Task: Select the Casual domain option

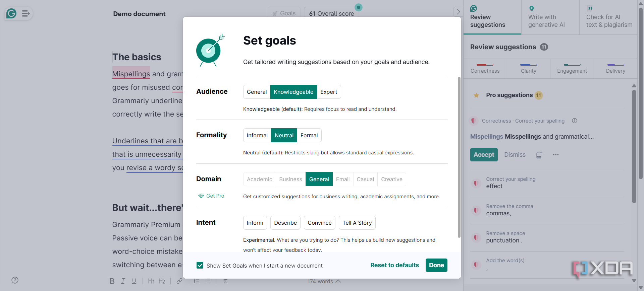Action: coord(365,179)
